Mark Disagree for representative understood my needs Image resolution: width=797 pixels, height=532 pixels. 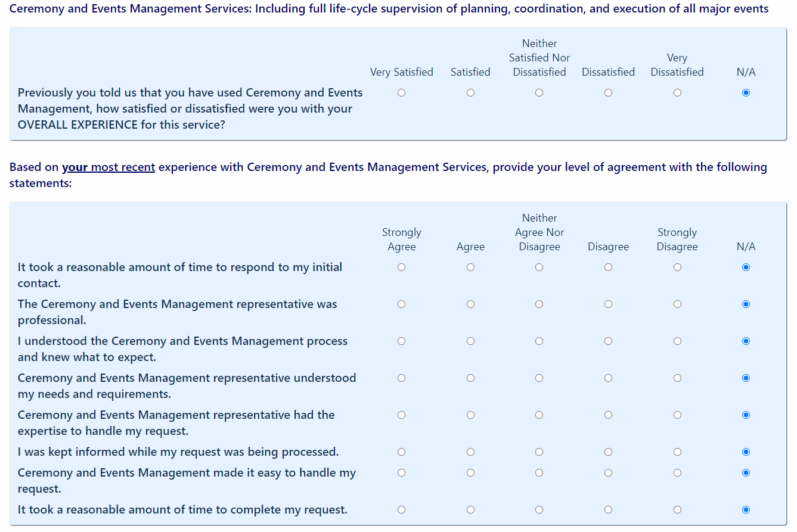608,378
